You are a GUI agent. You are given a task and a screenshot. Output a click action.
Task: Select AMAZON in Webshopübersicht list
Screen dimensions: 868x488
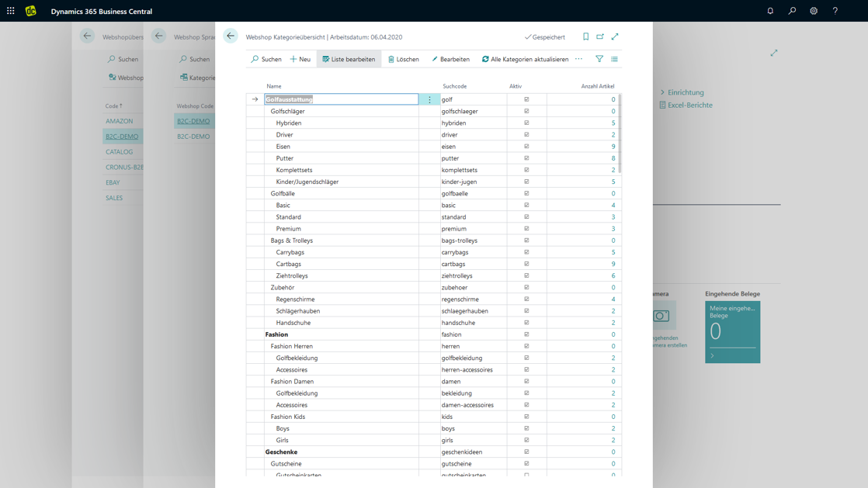(x=119, y=121)
